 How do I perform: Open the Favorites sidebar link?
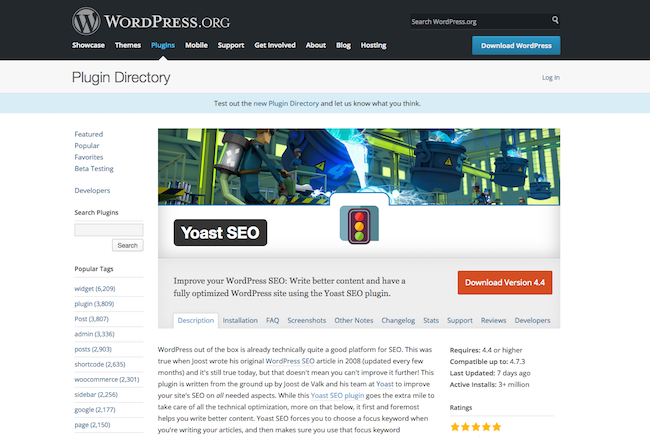[x=89, y=157]
